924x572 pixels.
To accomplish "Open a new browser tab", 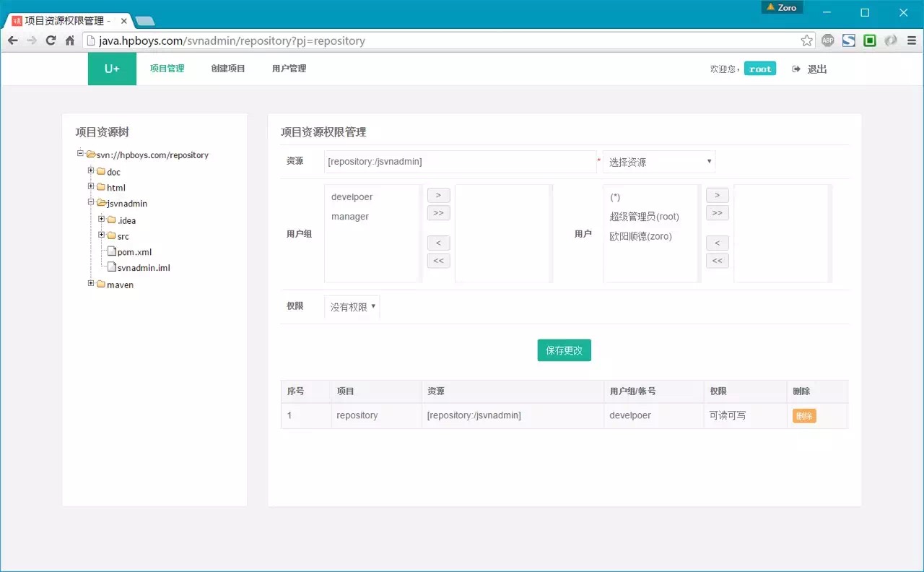I will tap(144, 21).
